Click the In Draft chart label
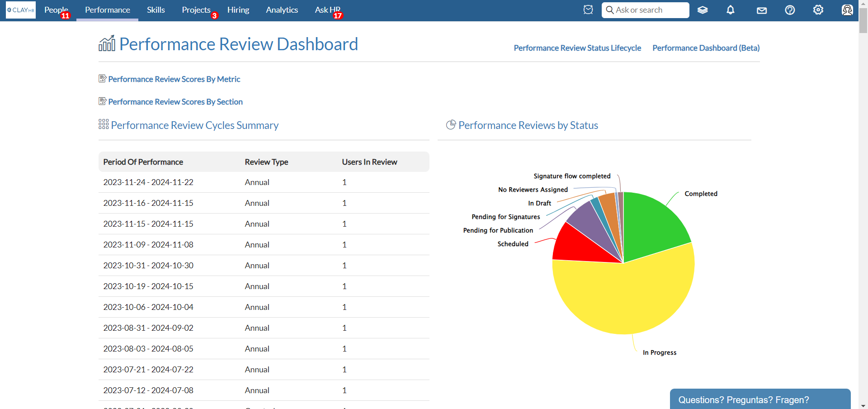This screenshot has height=409, width=868. click(539, 203)
